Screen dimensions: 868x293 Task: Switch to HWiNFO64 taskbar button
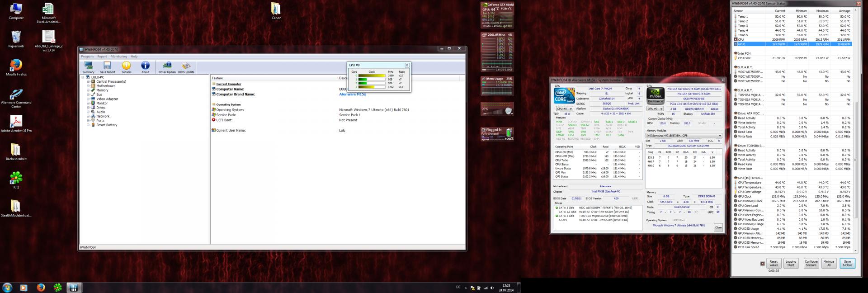click(74, 288)
